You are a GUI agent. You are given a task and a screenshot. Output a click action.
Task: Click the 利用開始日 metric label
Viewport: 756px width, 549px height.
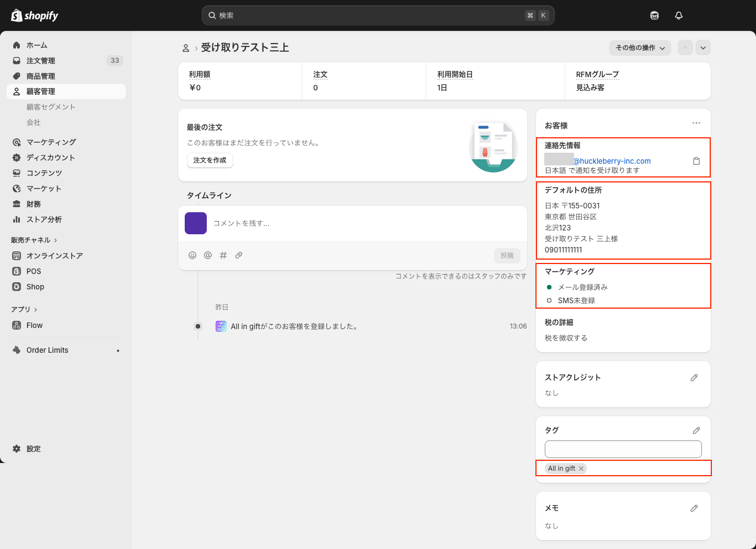[x=455, y=74]
